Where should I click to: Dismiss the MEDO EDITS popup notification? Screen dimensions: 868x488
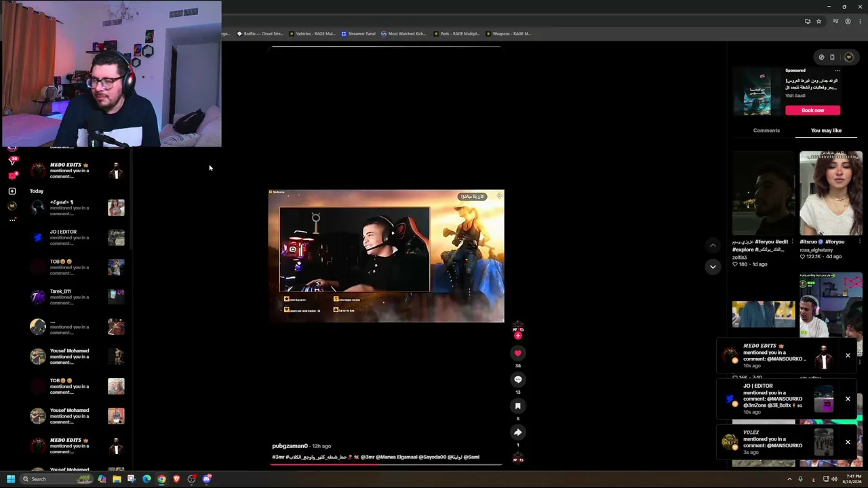pyautogui.click(x=848, y=355)
